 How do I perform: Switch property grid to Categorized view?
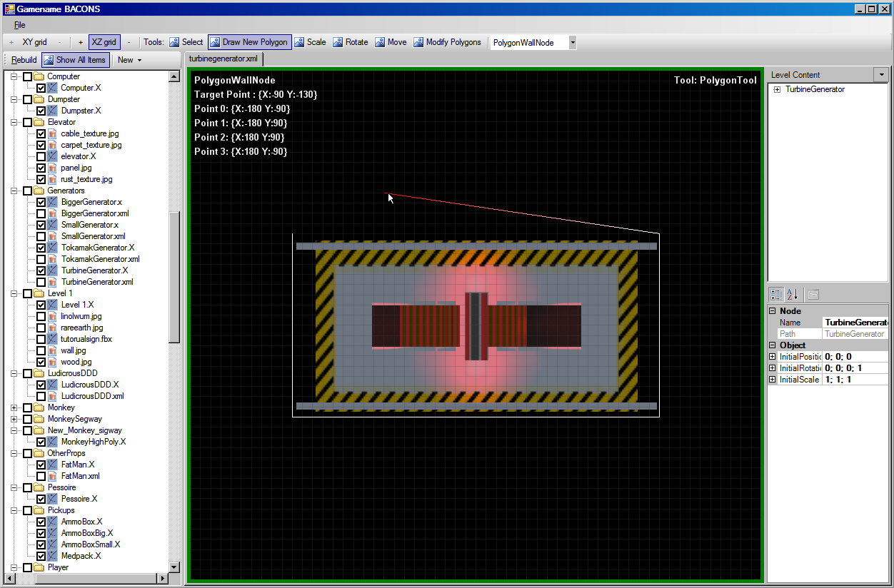775,294
